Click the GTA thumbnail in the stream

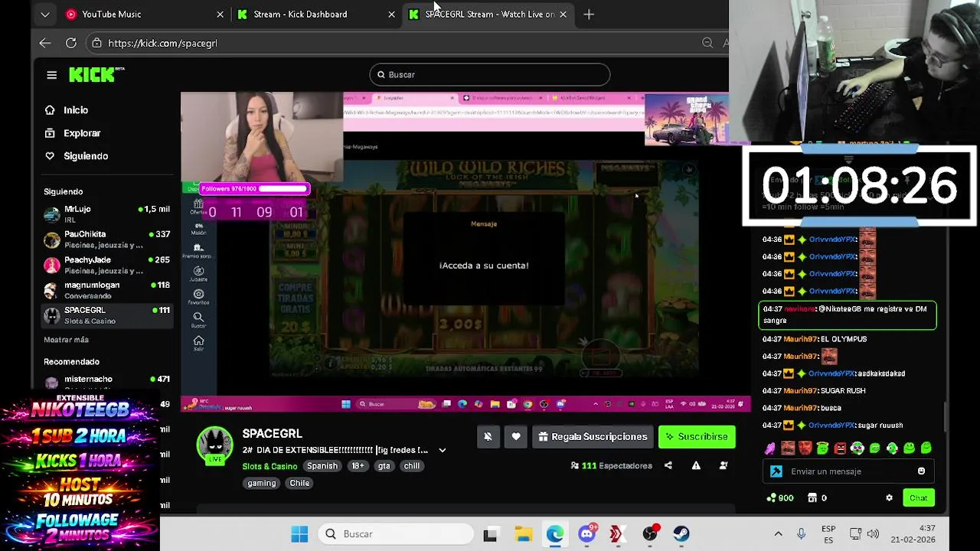(x=687, y=119)
